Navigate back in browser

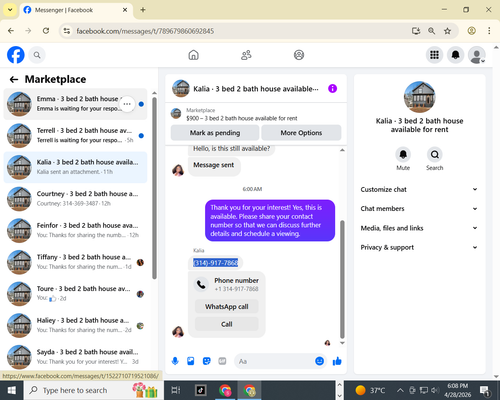point(11,31)
